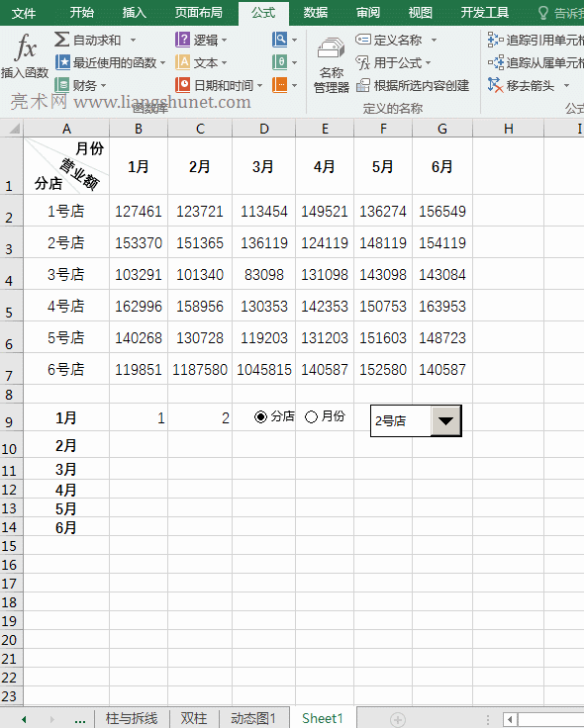Click cell with value 163953
584x728 pixels.
tap(442, 306)
